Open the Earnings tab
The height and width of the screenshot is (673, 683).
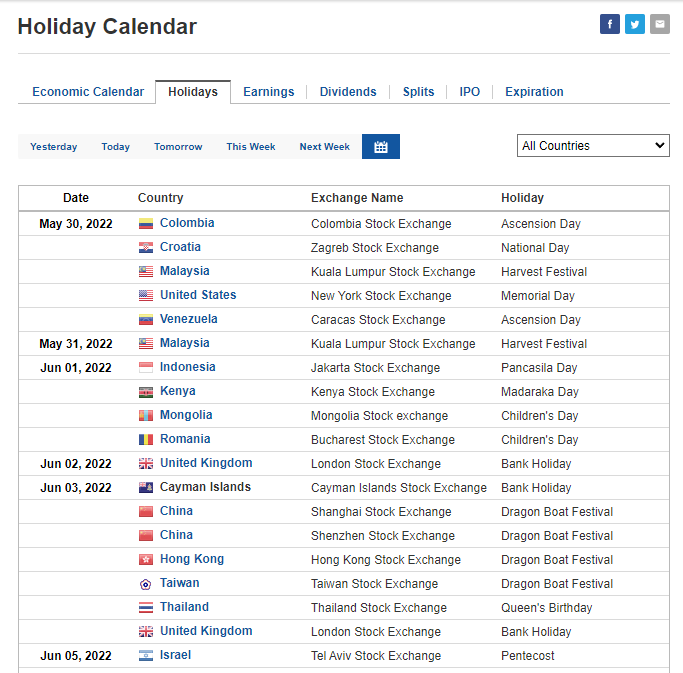269,92
